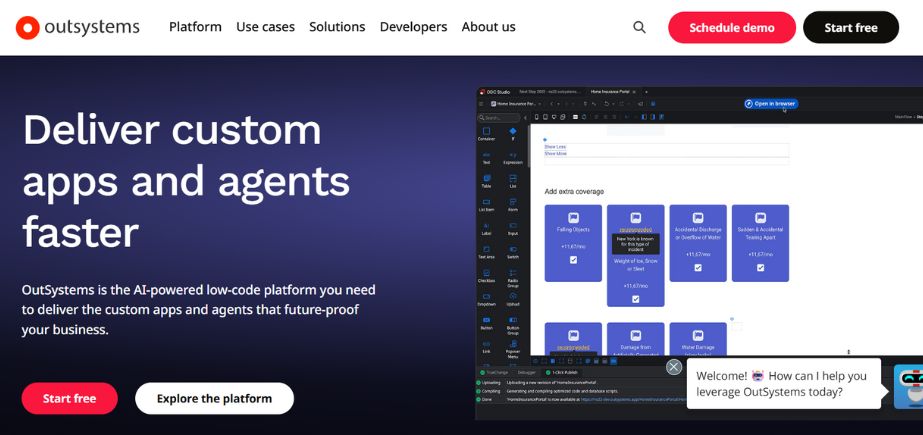Select the Input widget in the toolbox
The width and height of the screenshot is (923, 435).
(513, 229)
